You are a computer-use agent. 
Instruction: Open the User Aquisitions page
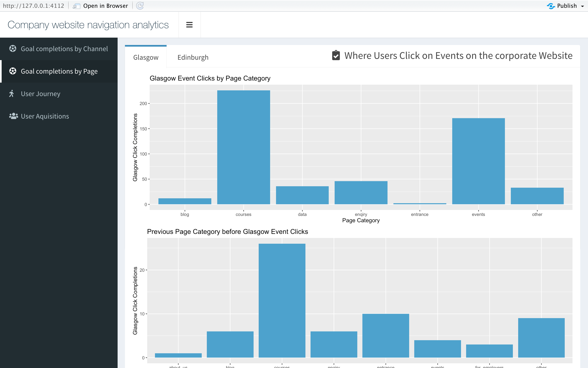pos(59,116)
